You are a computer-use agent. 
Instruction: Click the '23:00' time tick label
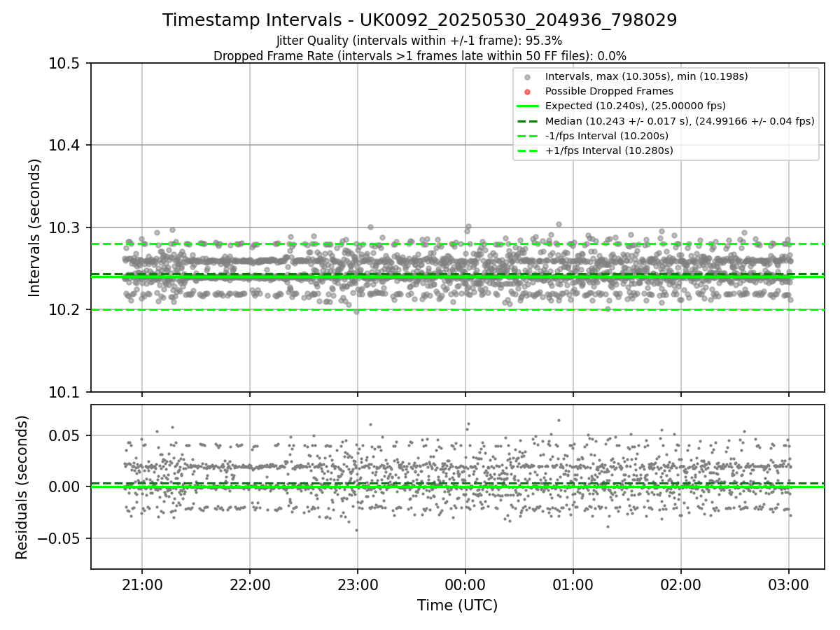click(x=358, y=584)
